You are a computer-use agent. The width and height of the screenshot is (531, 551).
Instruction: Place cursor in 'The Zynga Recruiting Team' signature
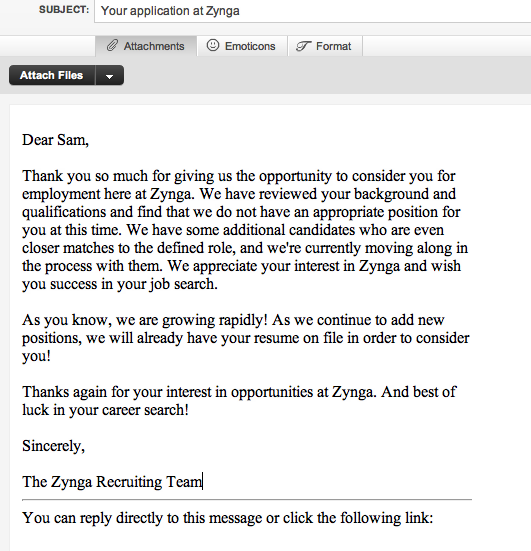[112, 482]
